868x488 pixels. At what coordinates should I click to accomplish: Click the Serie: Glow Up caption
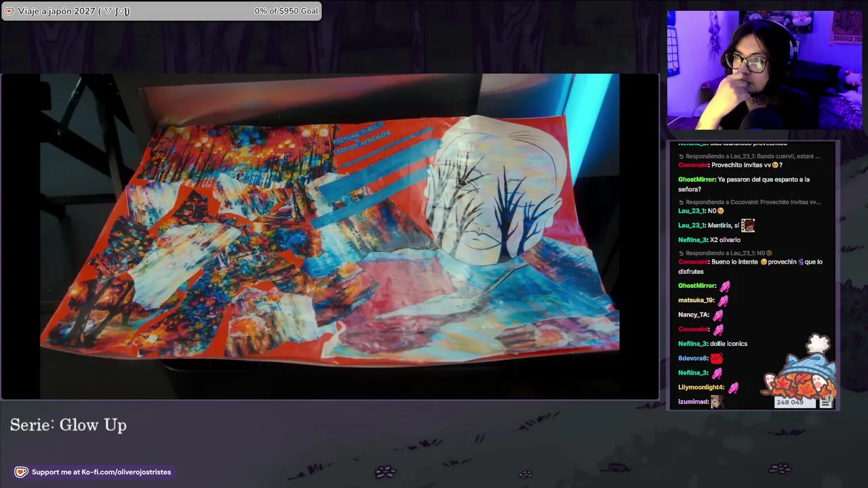(x=68, y=425)
